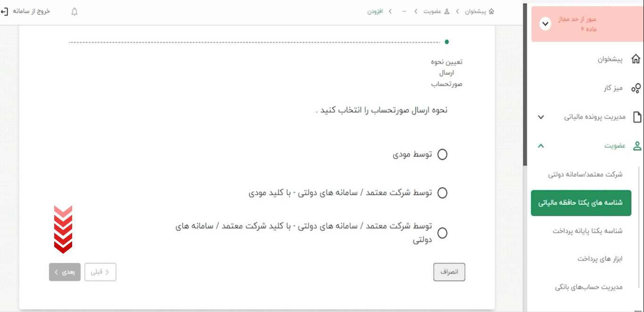
Task: Click the انصراف cancel button
Action: 449,272
